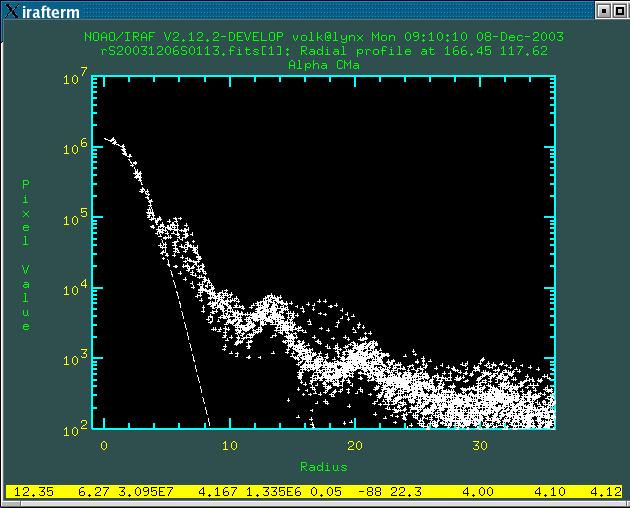Viewport: 630px width, 508px height.
Task: Click the status bar value 12.35
Action: [x=34, y=492]
